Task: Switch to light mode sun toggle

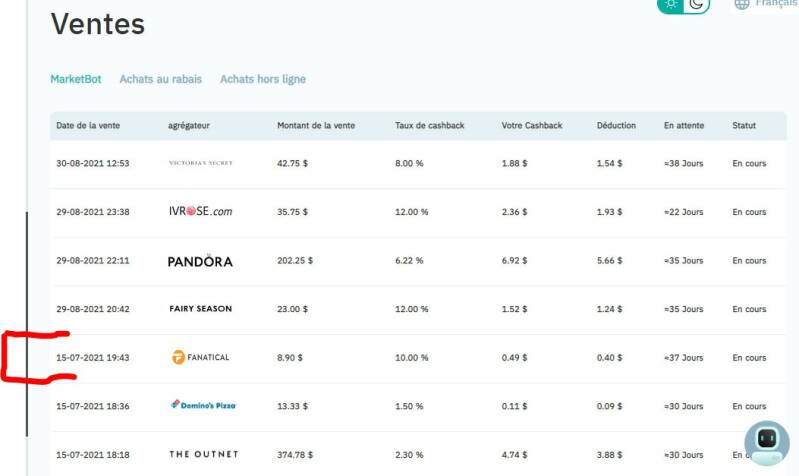Action: click(x=671, y=4)
